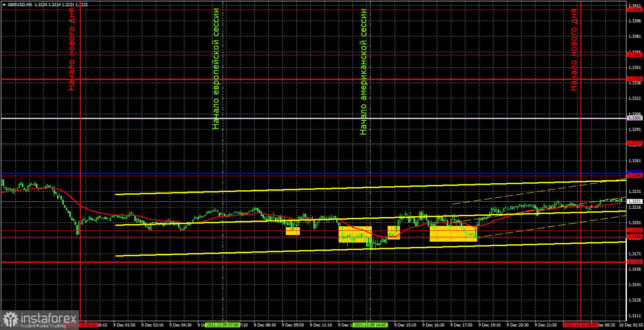This screenshot has width=644, height=330.
Task: Select the GBPUSD,M5 chart title text
Action: point(21,4)
